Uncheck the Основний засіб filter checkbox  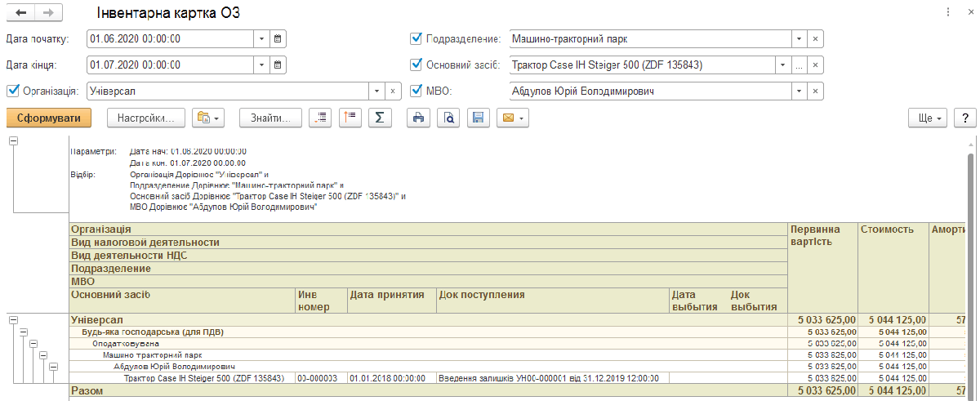pos(416,65)
